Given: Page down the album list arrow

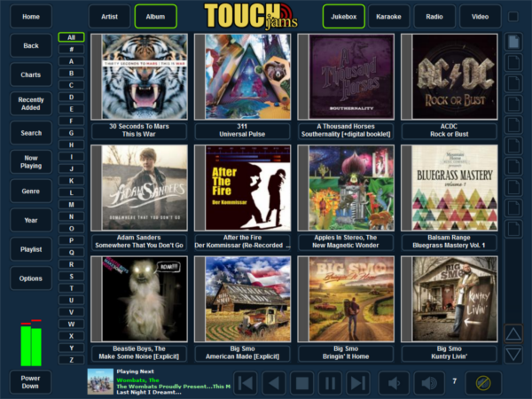Looking at the screenshot, I should [x=513, y=355].
